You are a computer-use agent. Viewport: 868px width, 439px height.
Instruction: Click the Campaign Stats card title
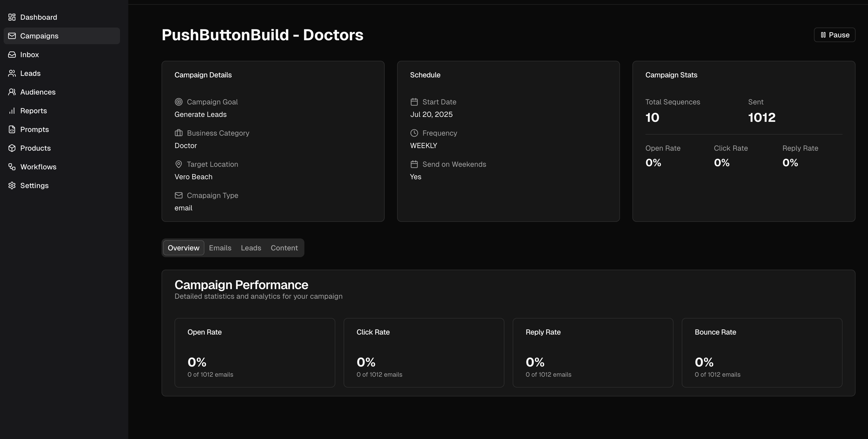coord(671,75)
